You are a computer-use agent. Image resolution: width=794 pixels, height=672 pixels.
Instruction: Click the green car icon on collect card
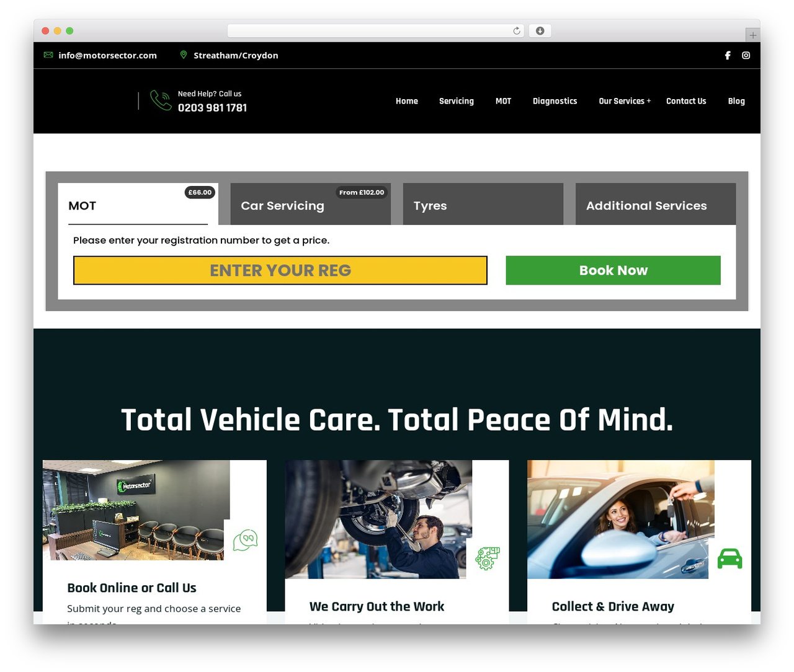(x=729, y=559)
